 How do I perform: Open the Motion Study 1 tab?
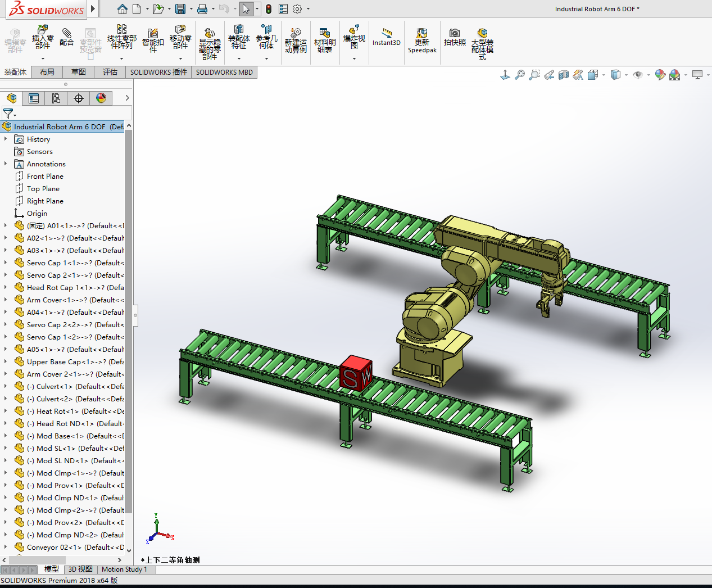(124, 569)
